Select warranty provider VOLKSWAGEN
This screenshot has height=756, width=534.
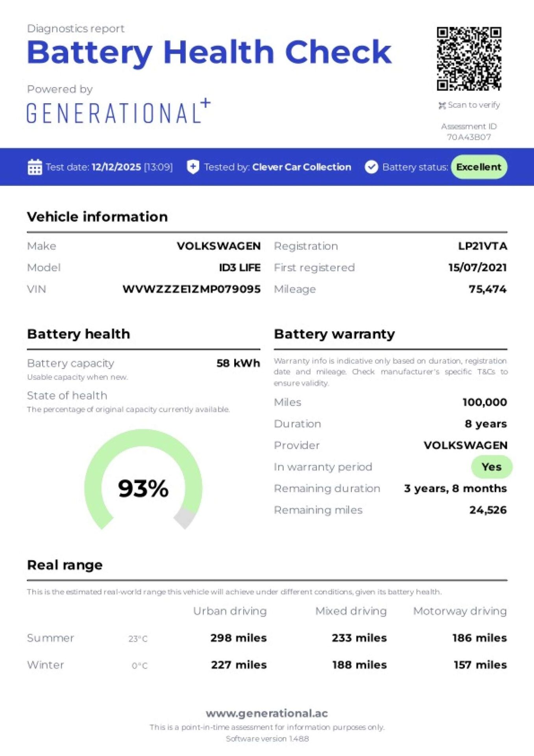click(x=466, y=445)
